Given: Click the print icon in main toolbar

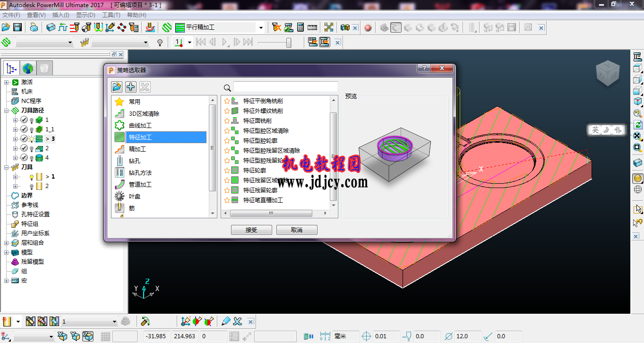Looking at the screenshot, I should (34, 27).
